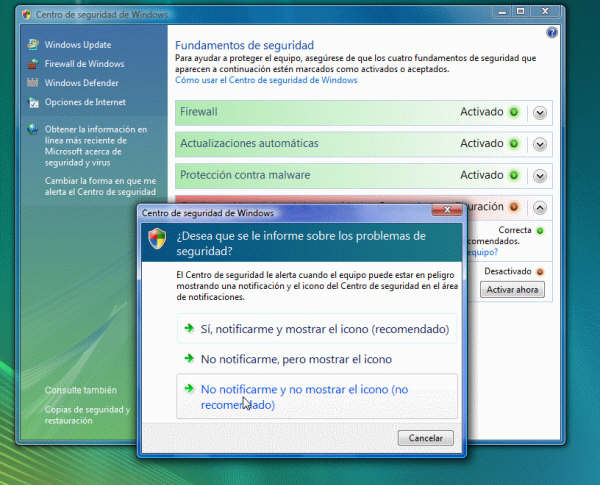600x485 pixels.
Task: Click the Firewall green status indicator
Action: 514,112
